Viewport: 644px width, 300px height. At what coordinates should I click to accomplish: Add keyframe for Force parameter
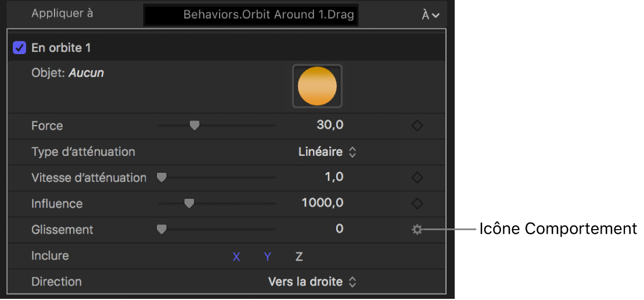coord(418,126)
